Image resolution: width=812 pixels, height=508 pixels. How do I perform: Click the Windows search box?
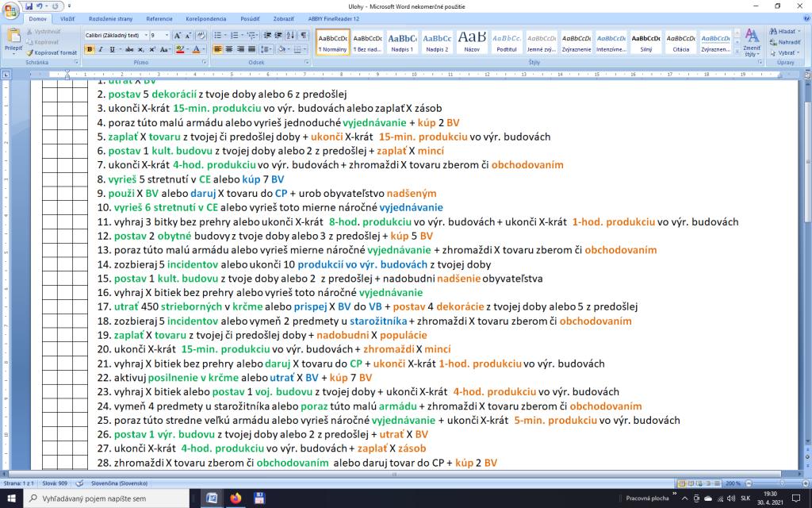point(106,498)
